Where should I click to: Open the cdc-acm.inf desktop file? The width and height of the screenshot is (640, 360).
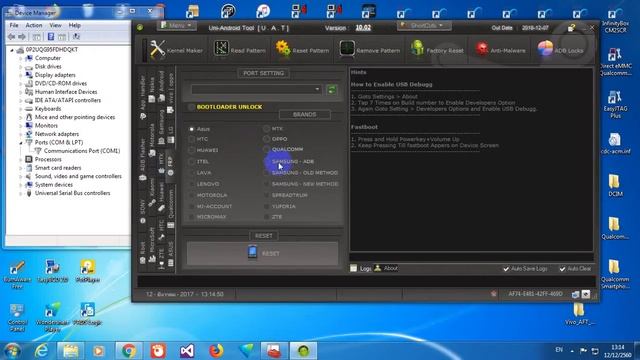click(615, 144)
